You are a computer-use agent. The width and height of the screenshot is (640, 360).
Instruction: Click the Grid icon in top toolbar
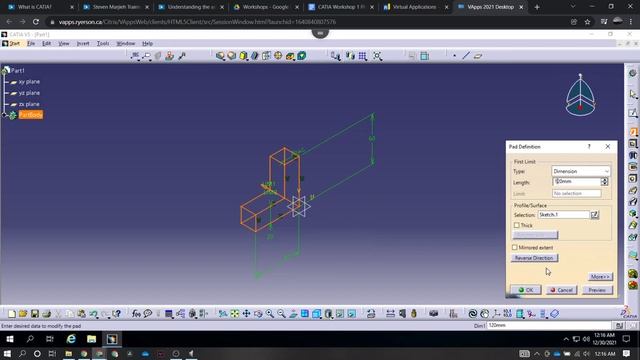[362, 56]
